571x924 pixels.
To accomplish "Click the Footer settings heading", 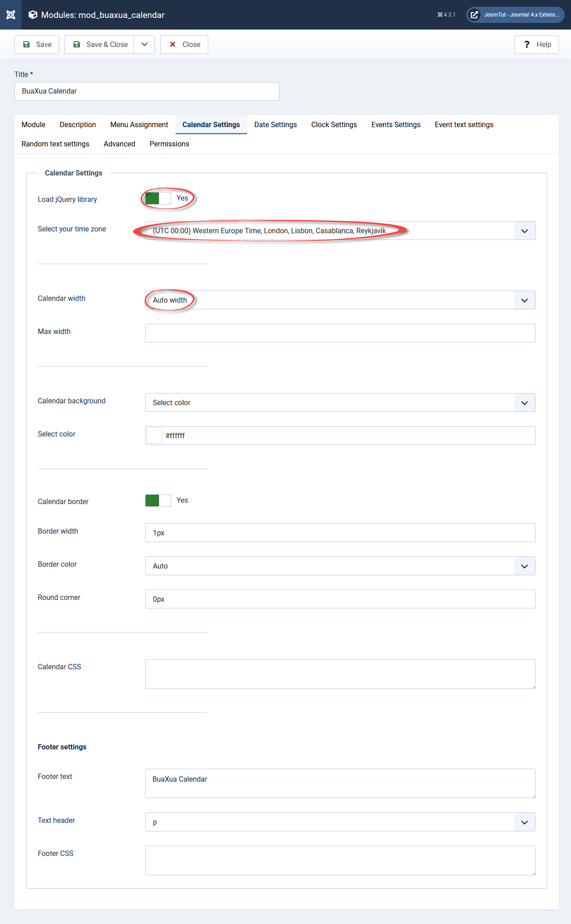I will tap(62, 747).
